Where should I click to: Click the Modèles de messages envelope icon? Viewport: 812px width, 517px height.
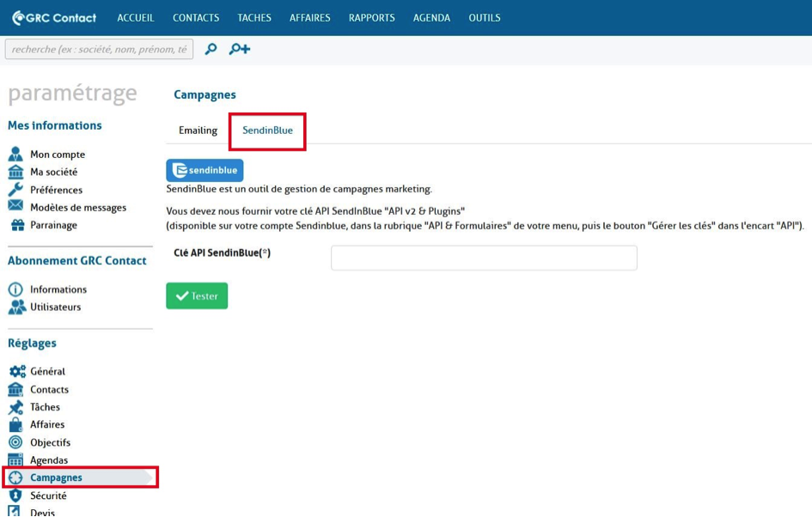coord(15,207)
